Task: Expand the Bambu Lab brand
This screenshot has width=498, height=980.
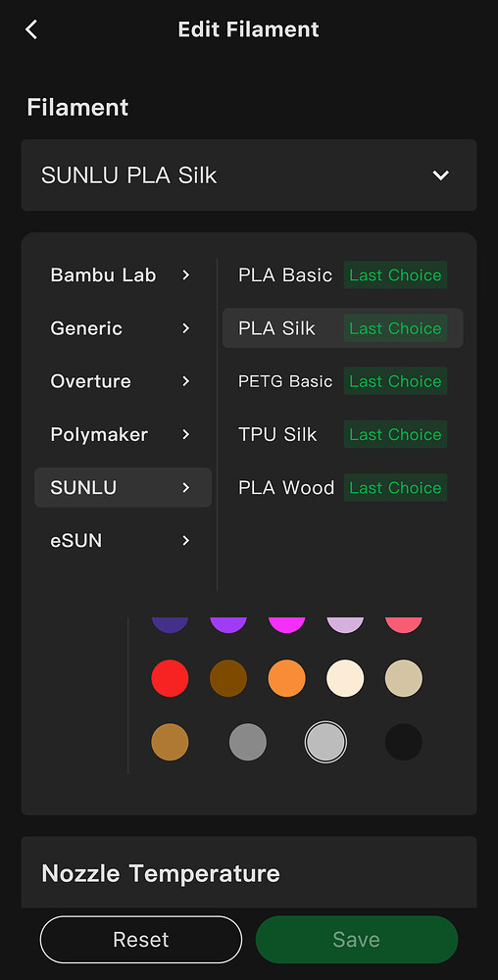Action: click(124, 275)
